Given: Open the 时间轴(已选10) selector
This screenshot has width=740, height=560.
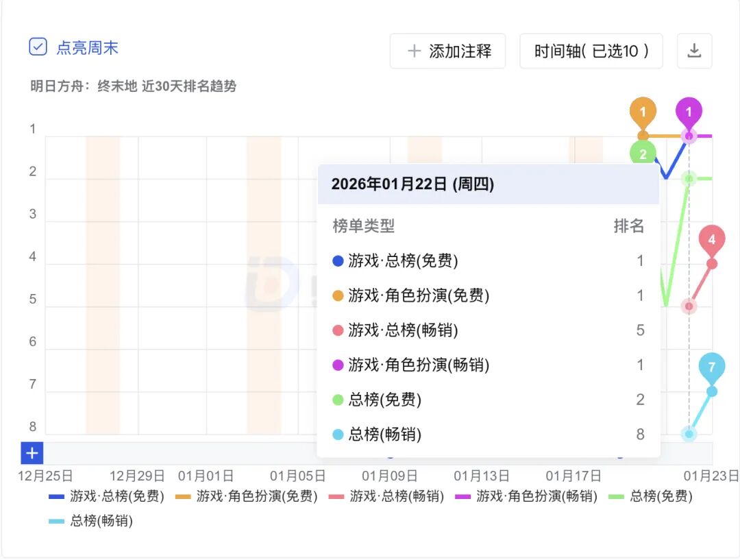Looking at the screenshot, I should tap(591, 51).
